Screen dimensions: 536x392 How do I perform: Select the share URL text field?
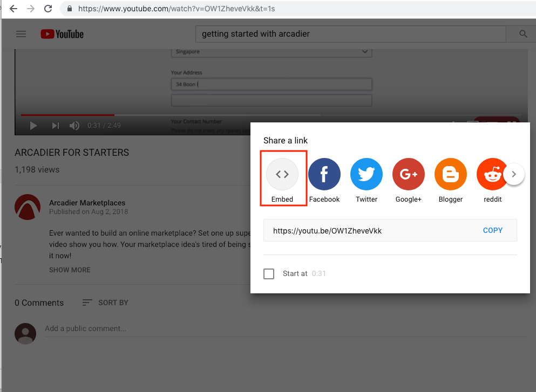point(390,230)
